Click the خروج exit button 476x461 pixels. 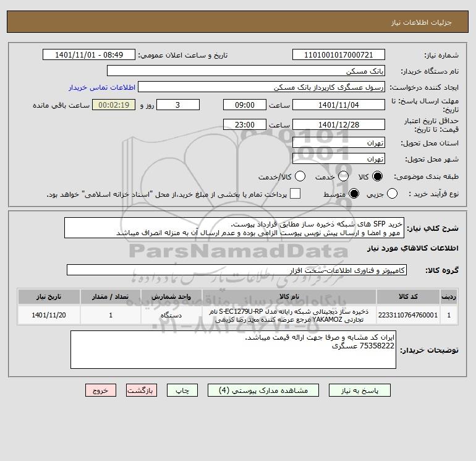click(101, 390)
